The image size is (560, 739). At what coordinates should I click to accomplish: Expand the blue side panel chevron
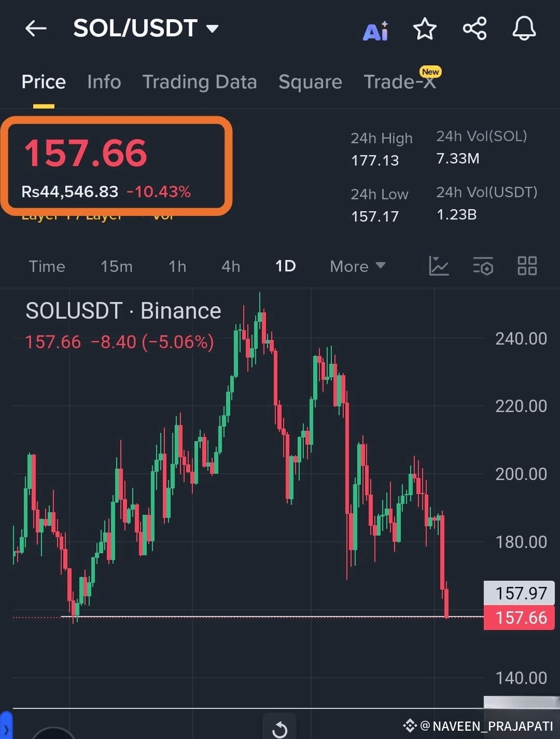pos(6,726)
